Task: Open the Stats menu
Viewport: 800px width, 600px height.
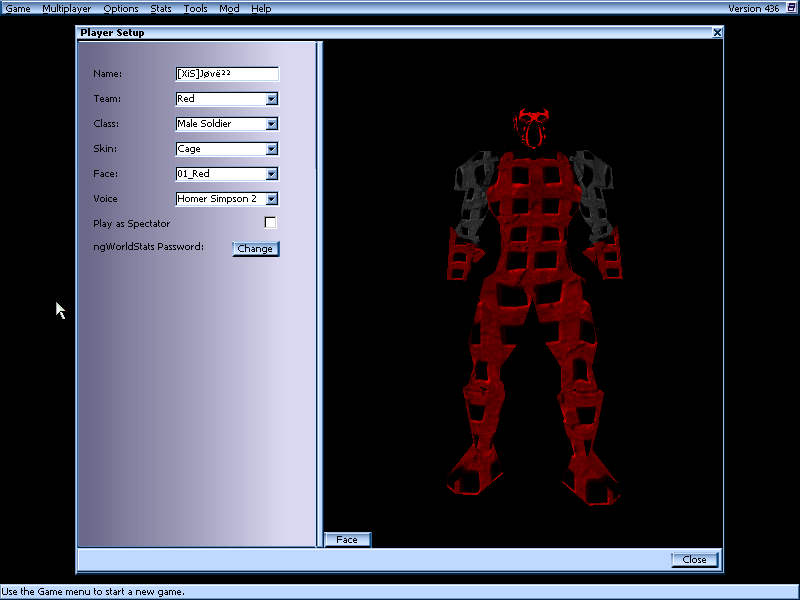Action: pos(161,8)
